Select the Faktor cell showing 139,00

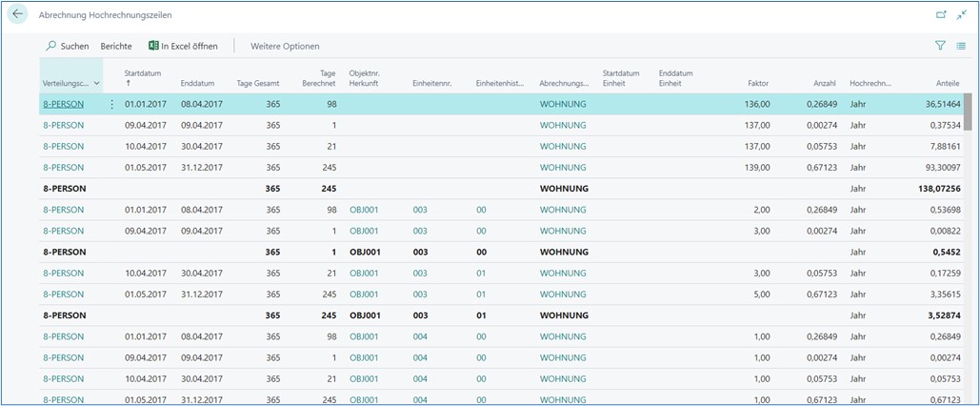pyautogui.click(x=757, y=168)
